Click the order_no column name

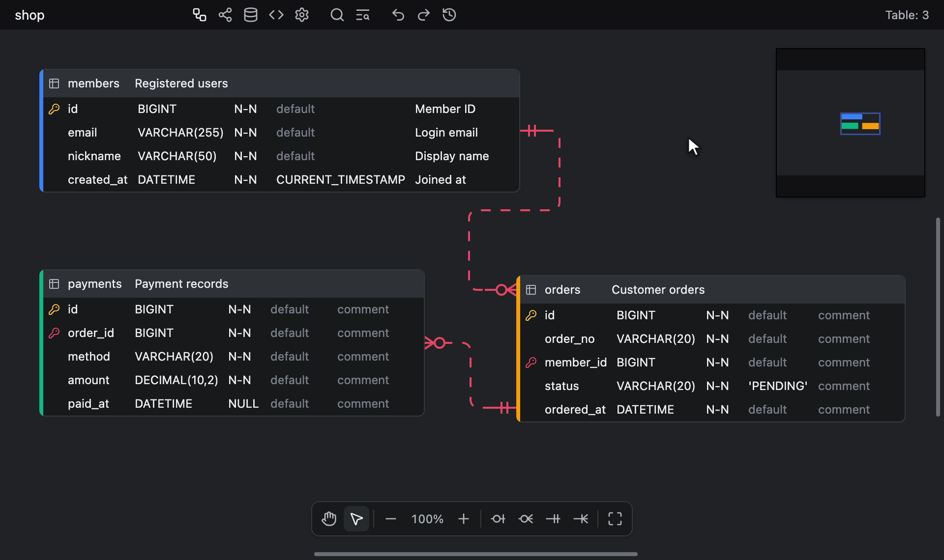pos(569,339)
